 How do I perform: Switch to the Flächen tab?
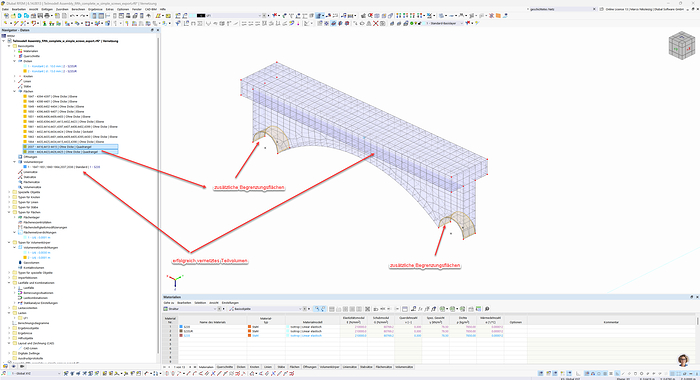295,367
